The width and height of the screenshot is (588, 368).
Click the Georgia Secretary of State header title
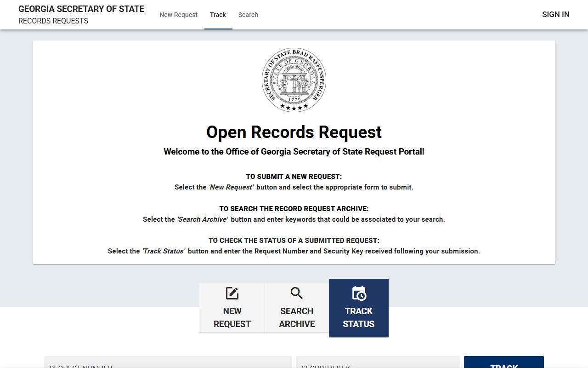[81, 9]
